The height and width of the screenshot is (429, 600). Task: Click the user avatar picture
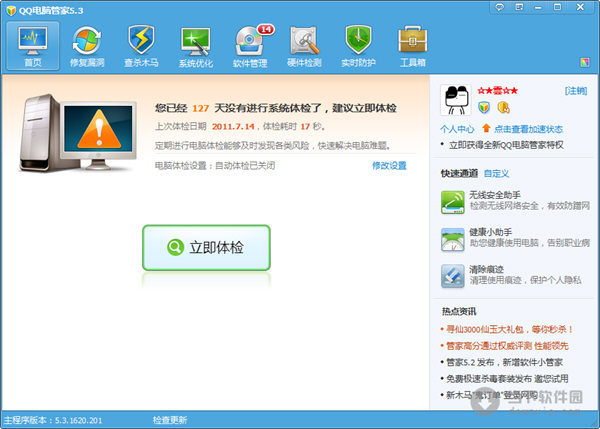[456, 100]
